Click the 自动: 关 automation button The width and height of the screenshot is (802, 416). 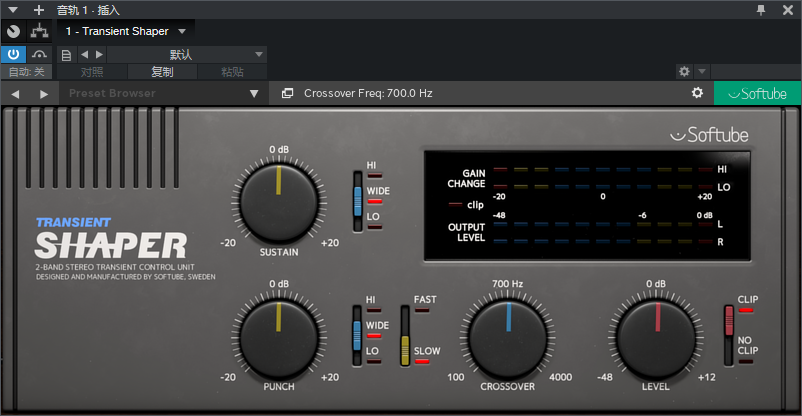pyautogui.click(x=26, y=72)
